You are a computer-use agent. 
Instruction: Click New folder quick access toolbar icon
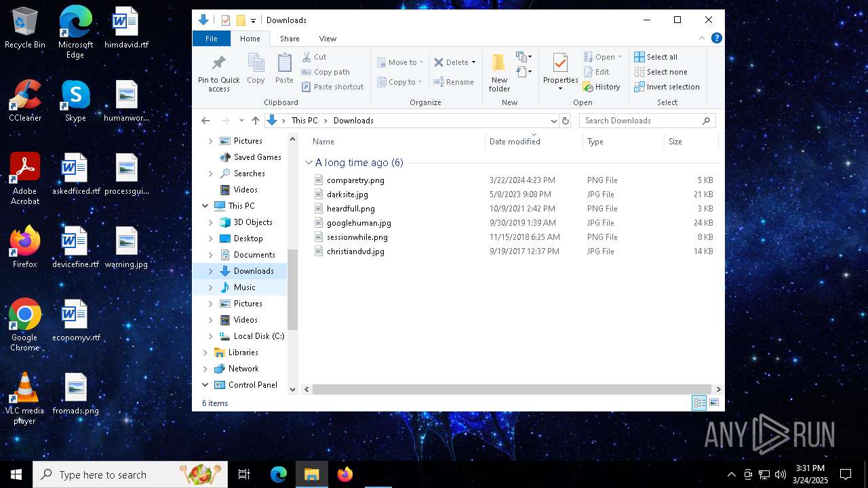point(241,20)
